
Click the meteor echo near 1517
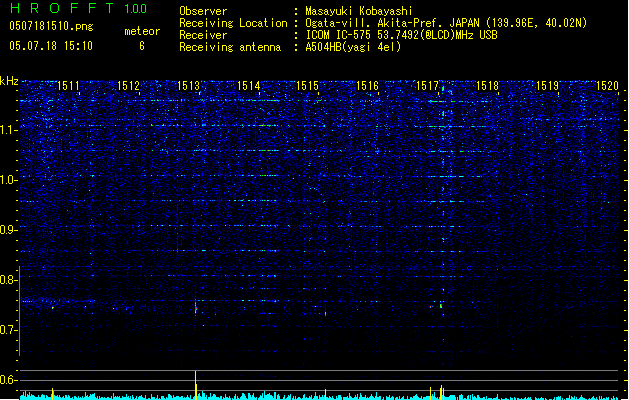coord(441,306)
